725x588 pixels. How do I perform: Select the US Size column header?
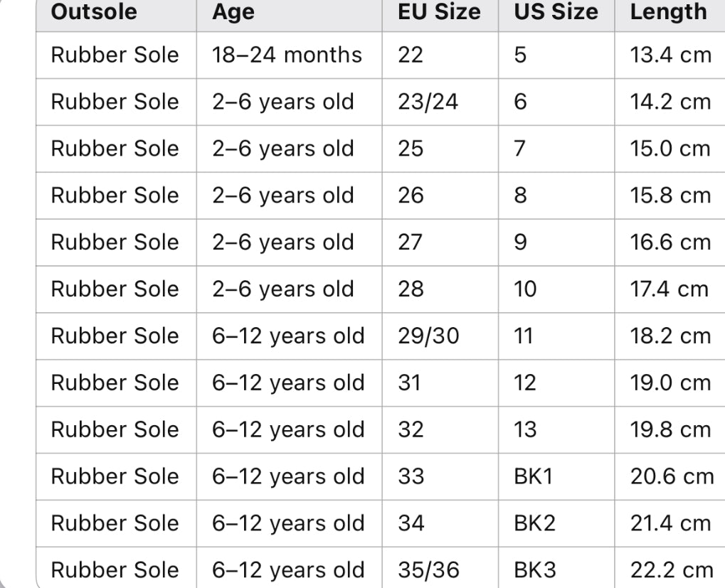(556, 12)
